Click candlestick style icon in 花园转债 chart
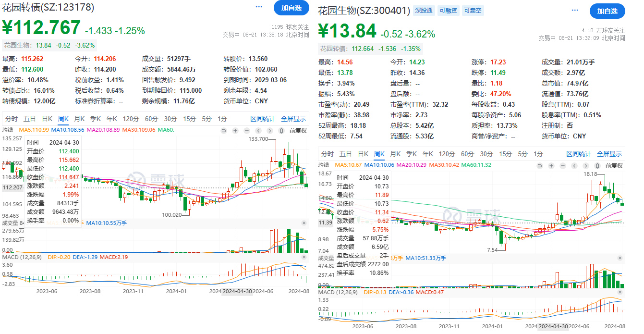 point(281,131)
